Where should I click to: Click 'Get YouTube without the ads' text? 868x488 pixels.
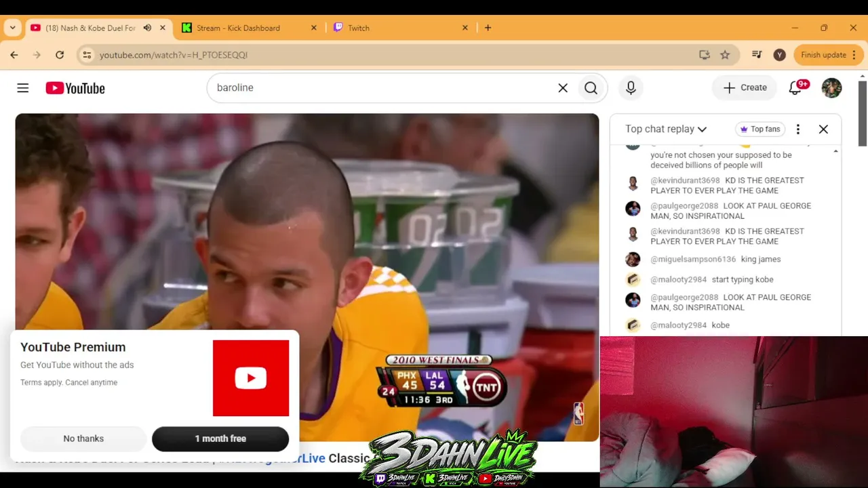click(77, 365)
